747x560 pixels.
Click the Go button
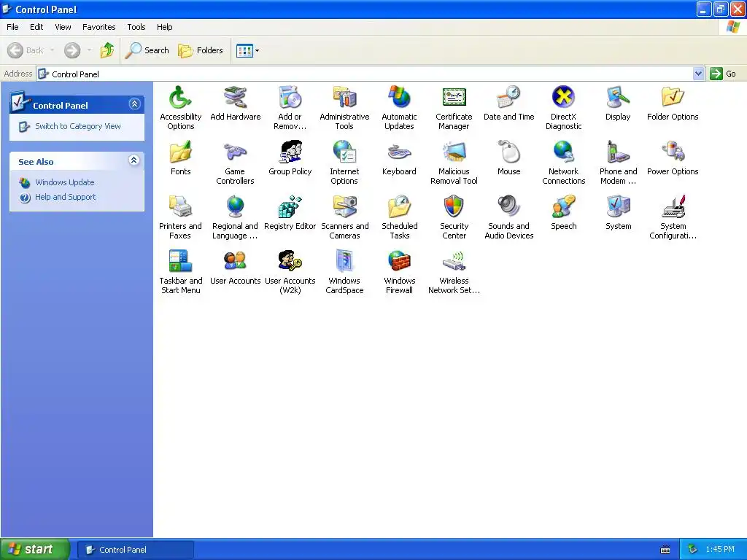coord(723,74)
